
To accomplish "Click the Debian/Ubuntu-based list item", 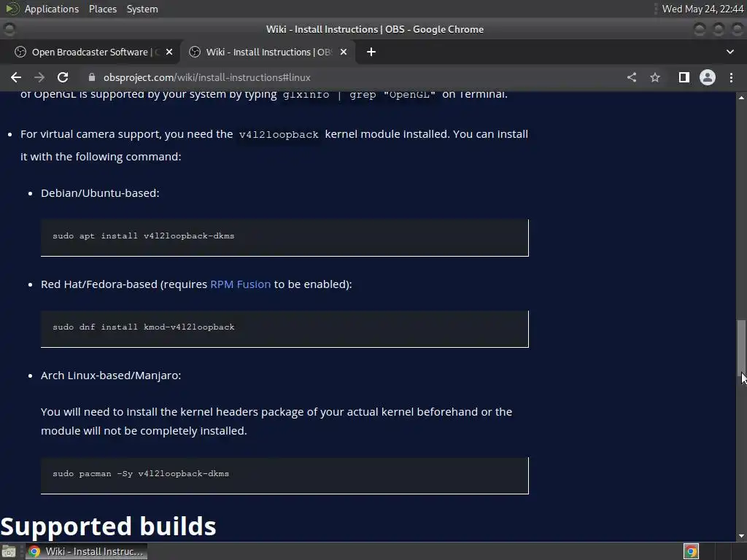I will coord(100,192).
